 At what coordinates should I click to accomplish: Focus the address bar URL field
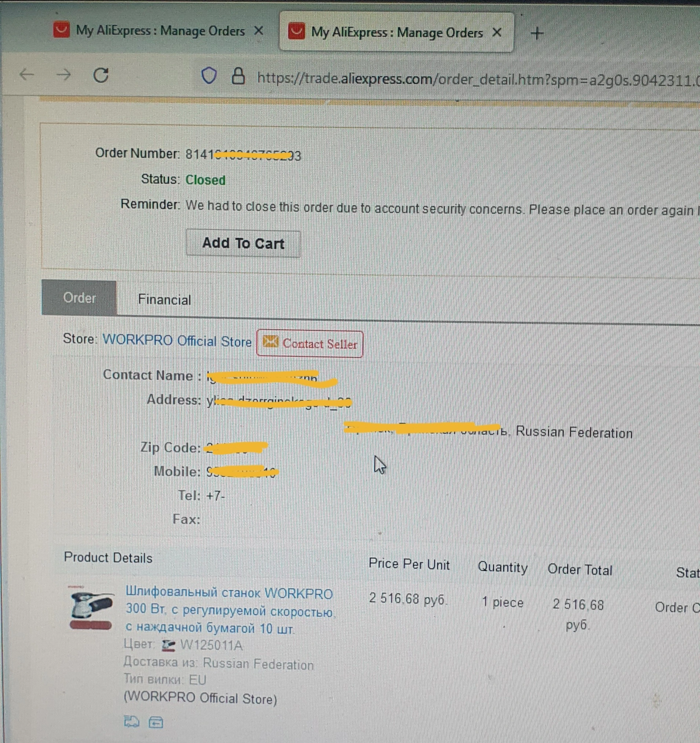478,79
